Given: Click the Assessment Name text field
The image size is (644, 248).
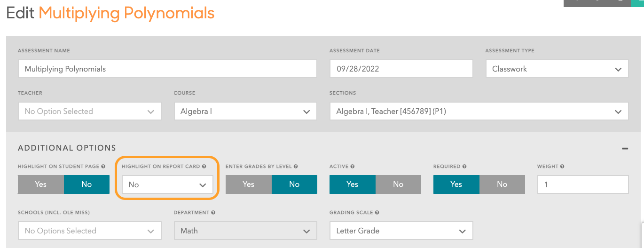Looking at the screenshot, I should 167,69.
